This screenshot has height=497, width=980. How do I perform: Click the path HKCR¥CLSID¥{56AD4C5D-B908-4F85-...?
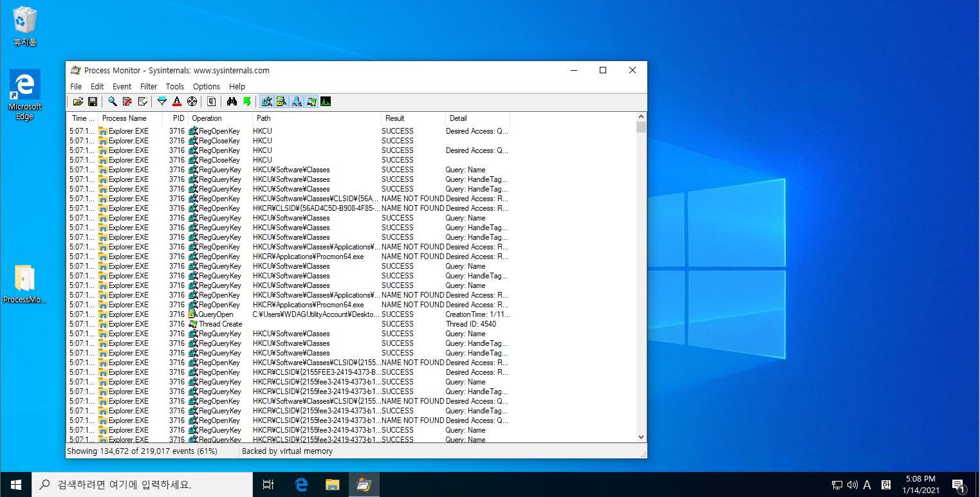(x=317, y=208)
